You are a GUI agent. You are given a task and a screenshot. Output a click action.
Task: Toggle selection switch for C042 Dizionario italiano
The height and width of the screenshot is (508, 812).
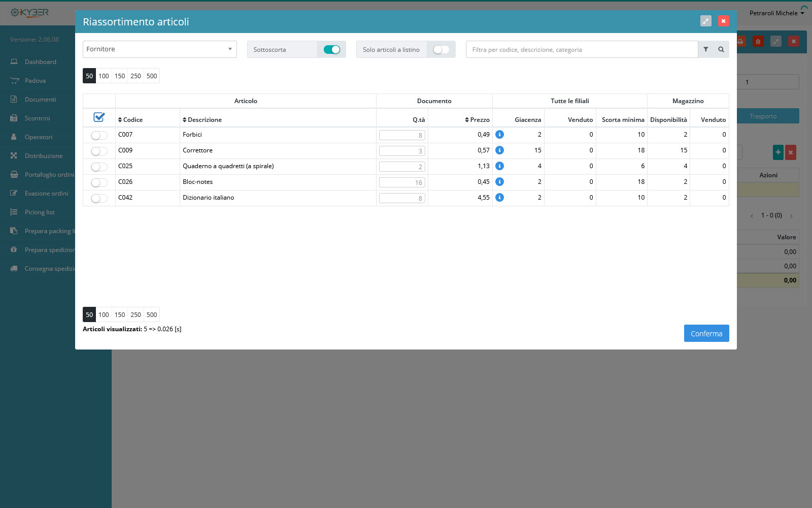tap(99, 198)
